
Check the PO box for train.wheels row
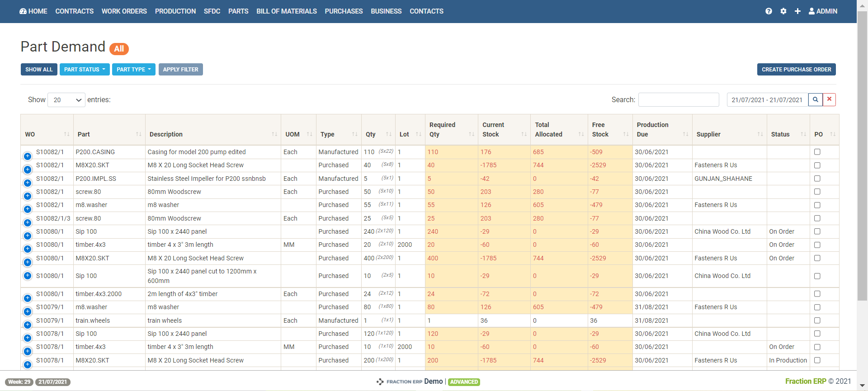click(817, 320)
